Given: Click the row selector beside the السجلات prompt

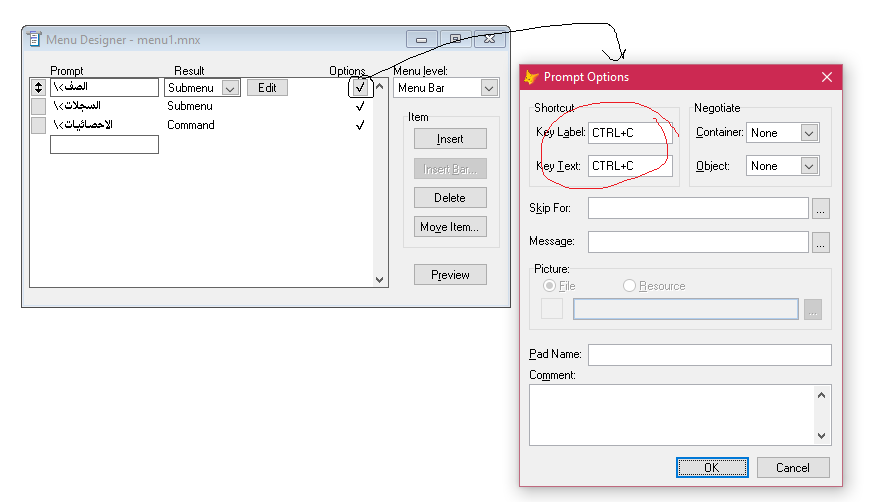Looking at the screenshot, I should click(x=38, y=106).
